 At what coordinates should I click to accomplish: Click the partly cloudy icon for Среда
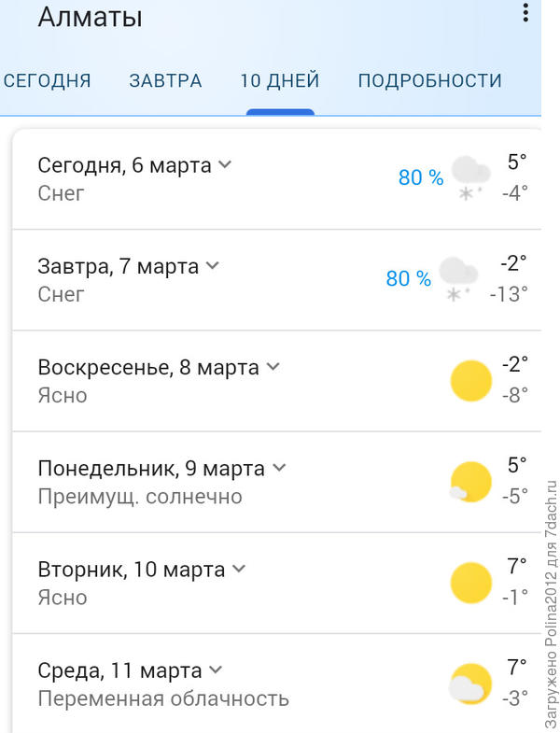pos(469,684)
